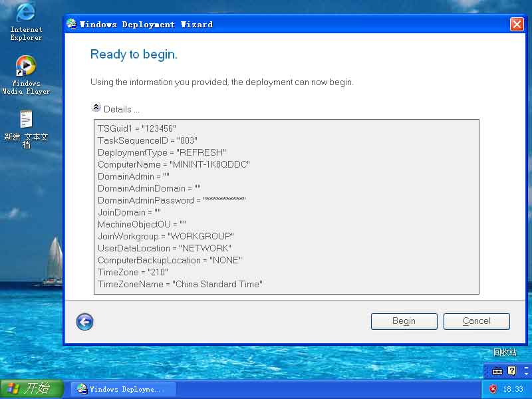
Task: Click the TaskSequenceID = "003" line
Action: (147, 140)
